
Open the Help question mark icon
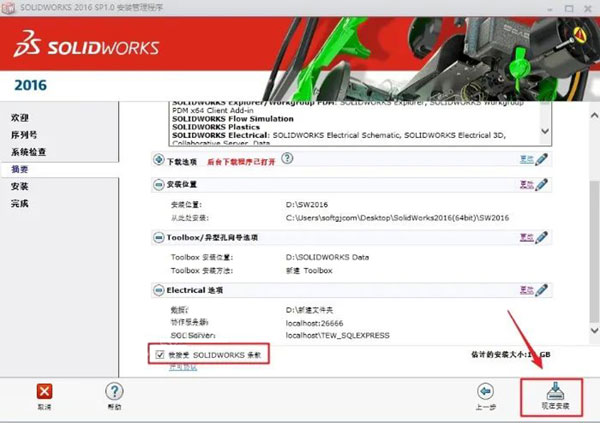[114, 391]
